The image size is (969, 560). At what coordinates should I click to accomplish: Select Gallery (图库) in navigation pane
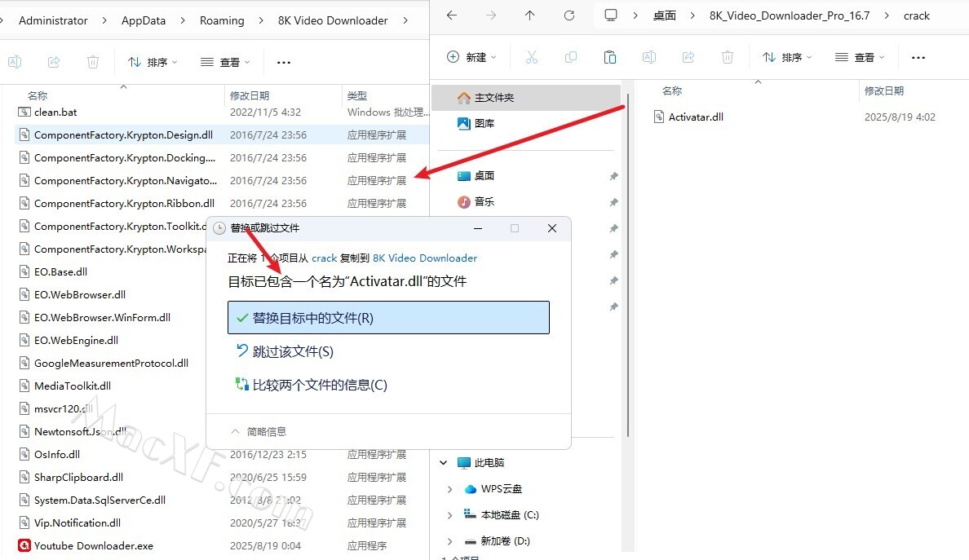[x=484, y=123]
